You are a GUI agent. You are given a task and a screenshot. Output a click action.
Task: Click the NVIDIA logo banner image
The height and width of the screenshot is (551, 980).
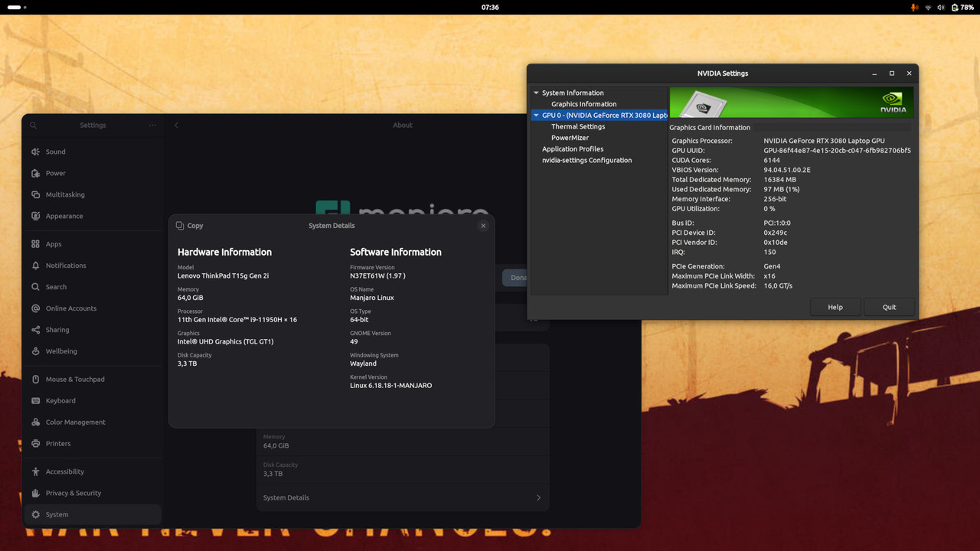pyautogui.click(x=792, y=102)
